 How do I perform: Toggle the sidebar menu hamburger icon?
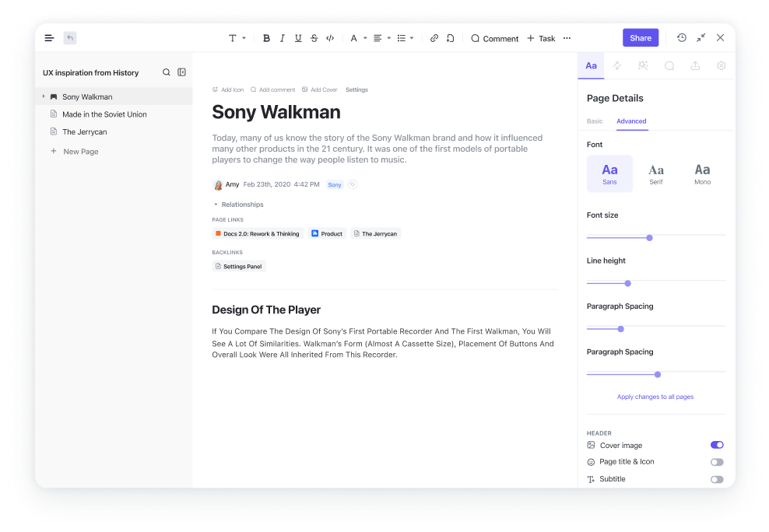[x=49, y=37]
